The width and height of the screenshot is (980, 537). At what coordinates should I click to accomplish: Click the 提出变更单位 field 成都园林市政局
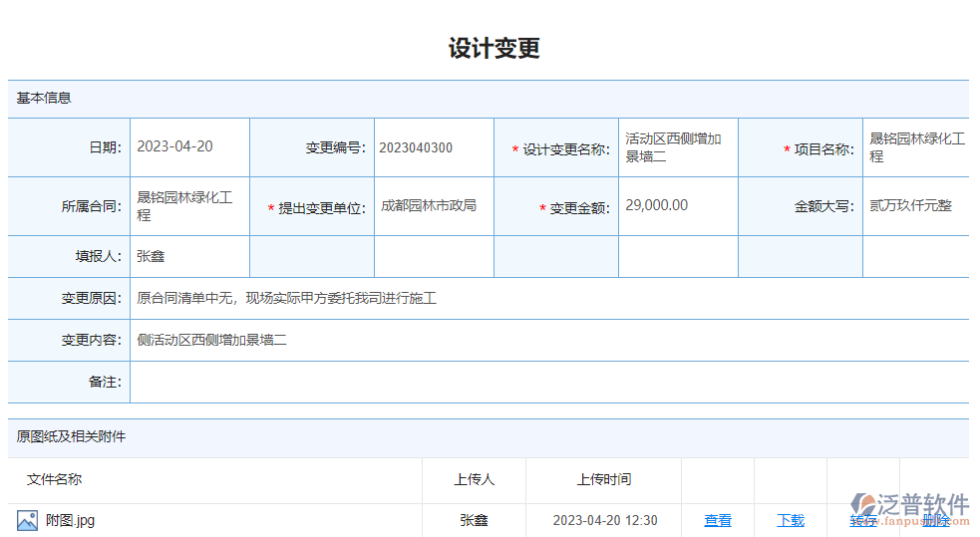coord(434,206)
